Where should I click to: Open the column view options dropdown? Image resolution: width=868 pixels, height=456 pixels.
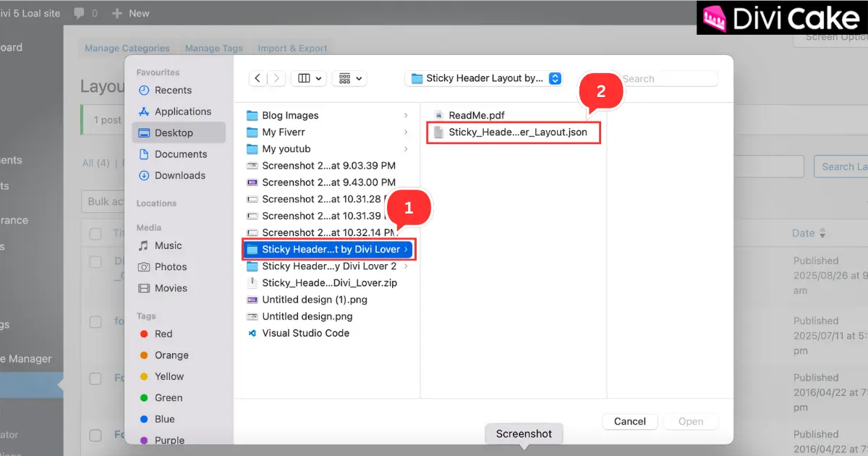tap(309, 78)
